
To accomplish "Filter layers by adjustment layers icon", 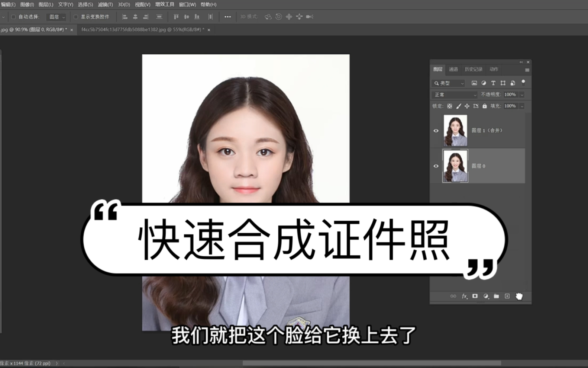I will (x=484, y=83).
